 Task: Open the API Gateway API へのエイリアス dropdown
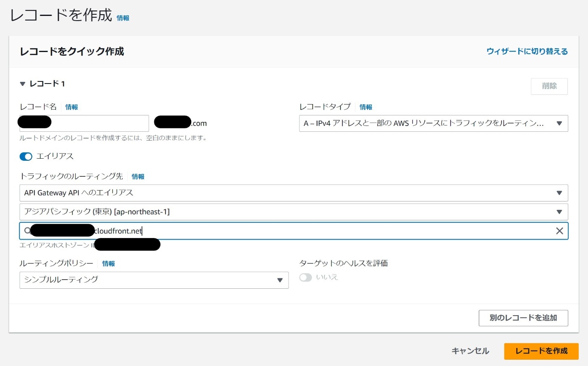294,193
